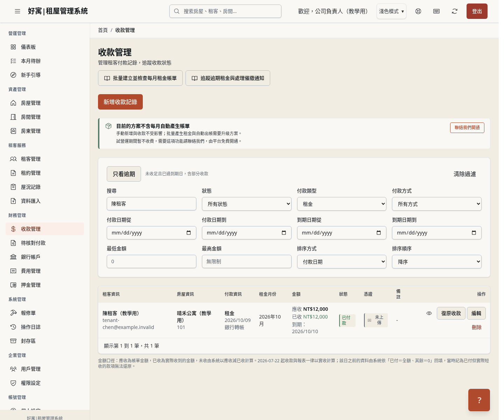Click the 未上傳 receipt badge
Image resolution: width=504 pixels, height=420 pixels.
tap(376, 320)
